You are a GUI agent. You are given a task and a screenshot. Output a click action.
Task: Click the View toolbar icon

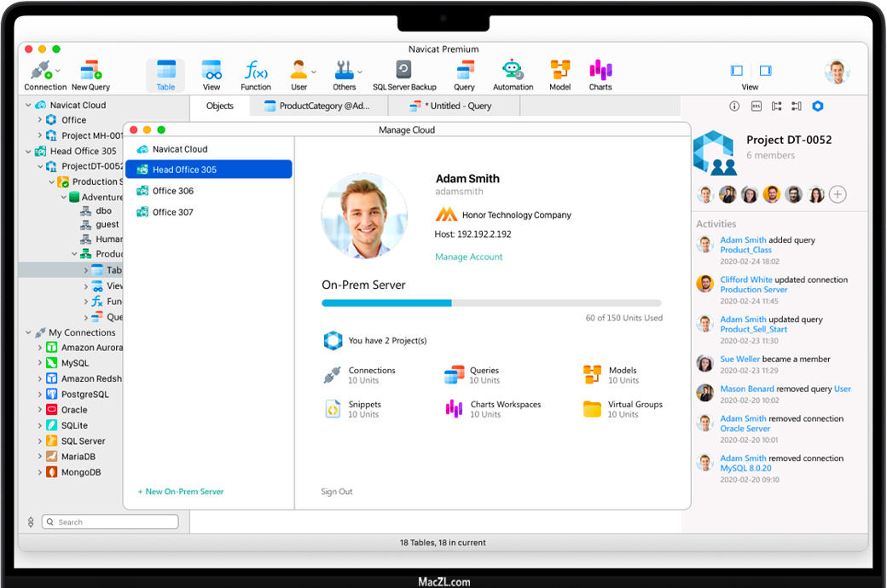pyautogui.click(x=212, y=72)
